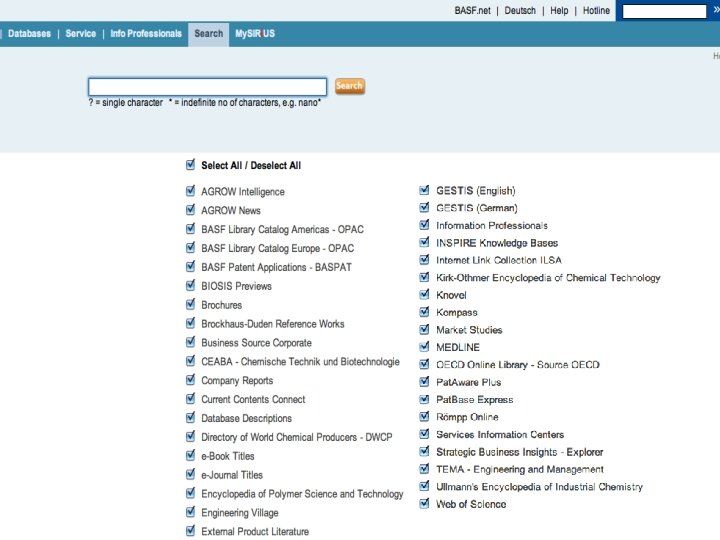Focus the top-right quick search field
The image size is (720, 540).
(664, 11)
